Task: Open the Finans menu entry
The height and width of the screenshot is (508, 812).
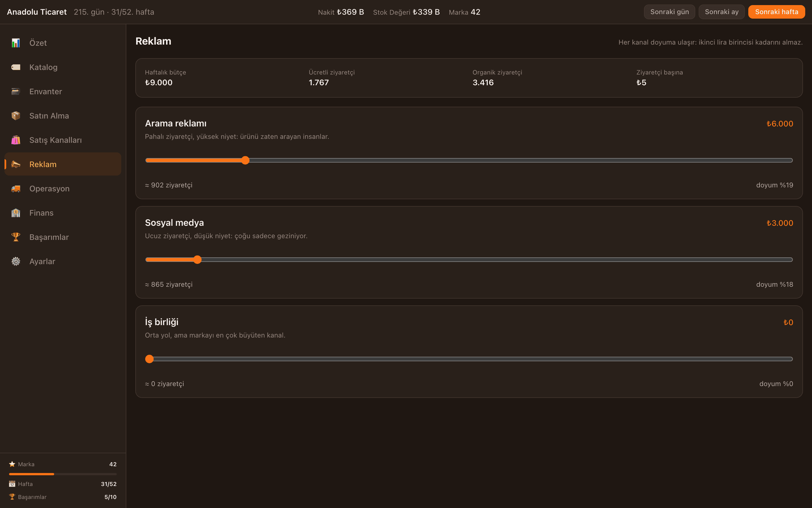Action: 63,213
